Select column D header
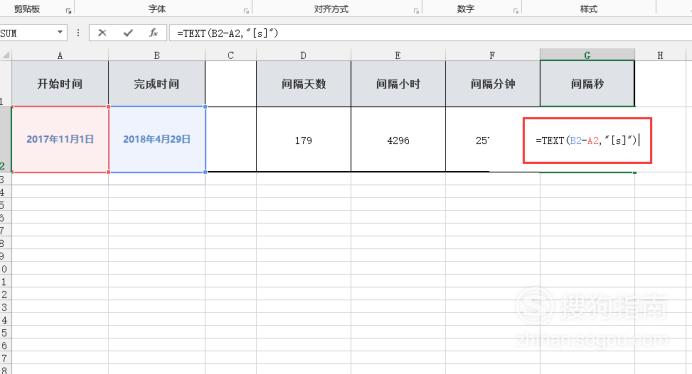Screen dimensions: 692x374 tap(304, 55)
